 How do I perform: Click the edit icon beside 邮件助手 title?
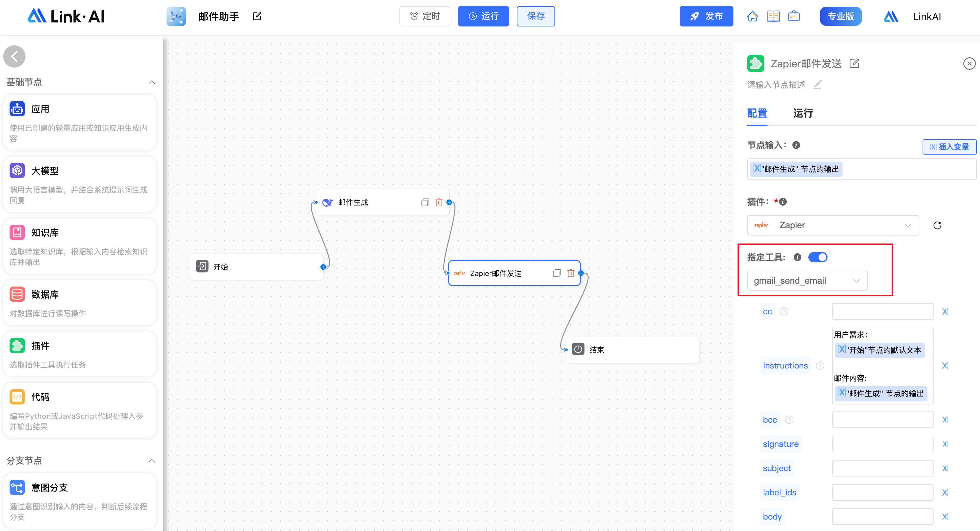257,16
